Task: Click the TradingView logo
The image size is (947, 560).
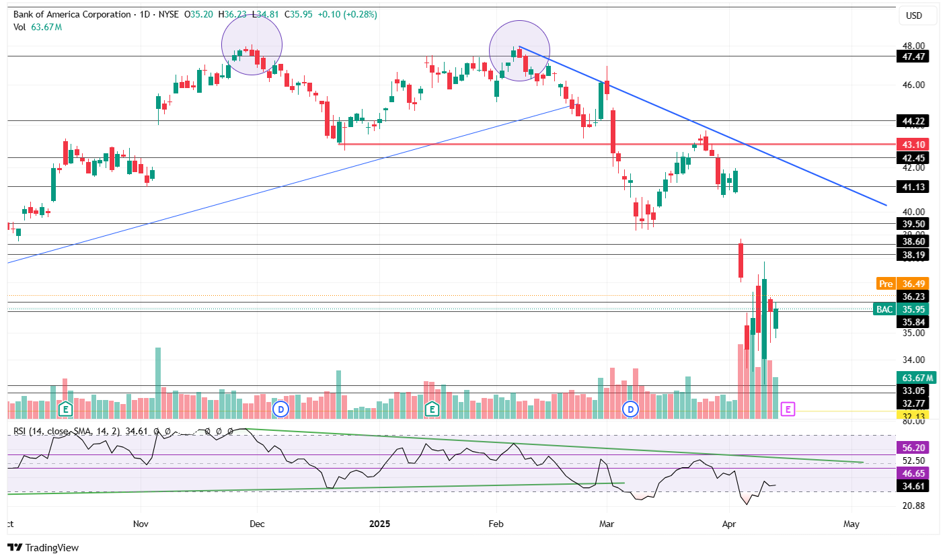Action: pyautogui.click(x=43, y=547)
